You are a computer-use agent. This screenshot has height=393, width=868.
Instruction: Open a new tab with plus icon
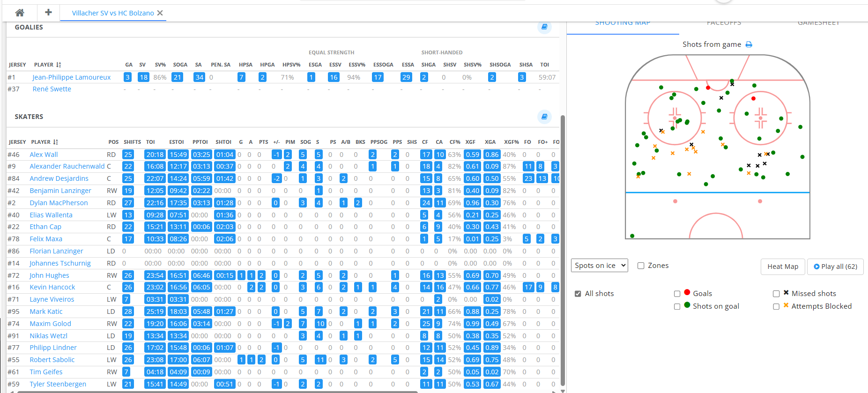pyautogui.click(x=48, y=13)
